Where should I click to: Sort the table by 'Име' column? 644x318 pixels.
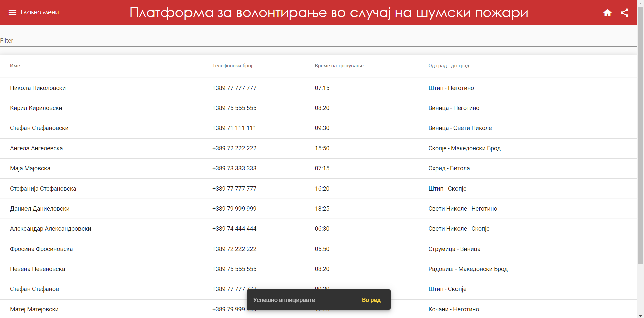[x=15, y=66]
